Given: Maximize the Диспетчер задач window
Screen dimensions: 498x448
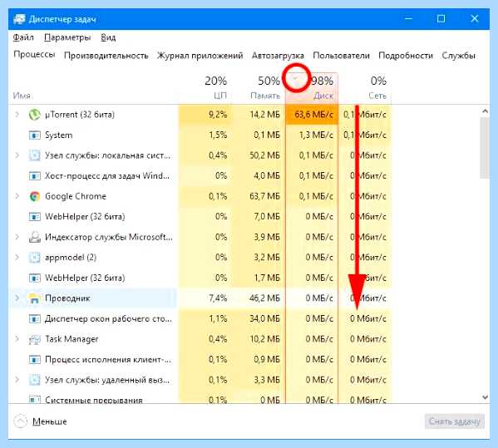Looking at the screenshot, I should click(441, 19).
